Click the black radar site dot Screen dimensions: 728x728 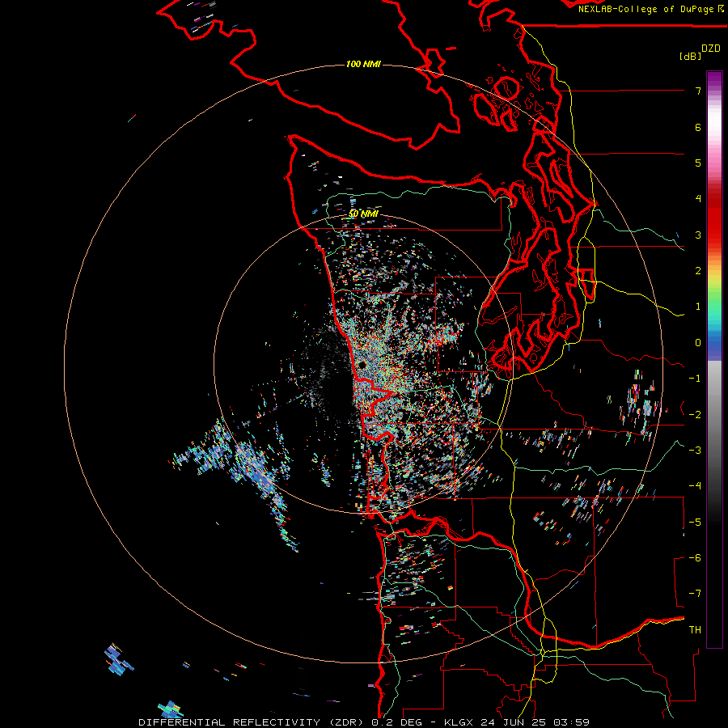pyautogui.click(x=362, y=366)
